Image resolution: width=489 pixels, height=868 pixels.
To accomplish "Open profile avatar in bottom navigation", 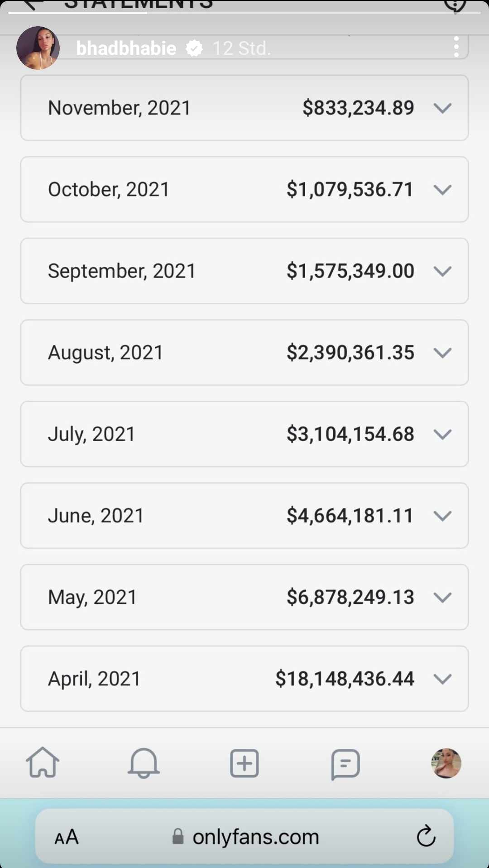I will (x=446, y=763).
